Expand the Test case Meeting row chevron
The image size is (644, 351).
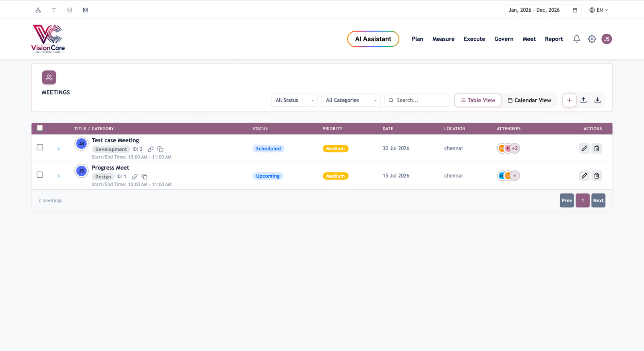(x=59, y=149)
